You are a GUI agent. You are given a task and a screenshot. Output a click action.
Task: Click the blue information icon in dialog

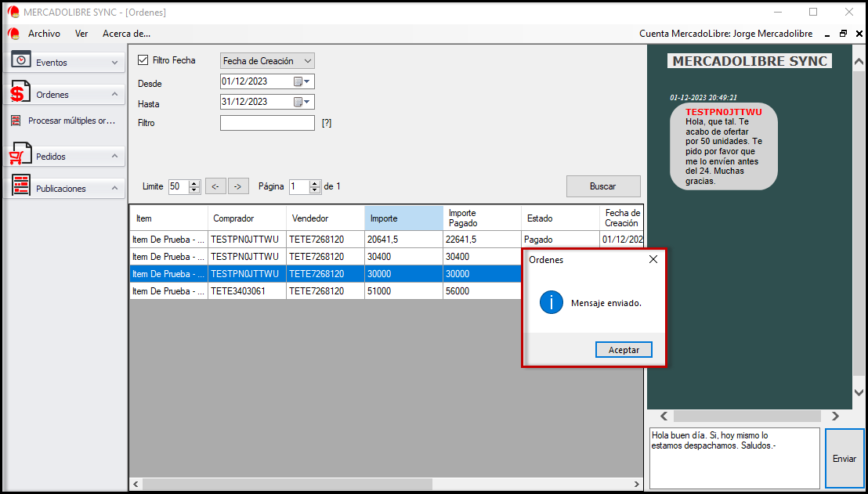click(552, 302)
